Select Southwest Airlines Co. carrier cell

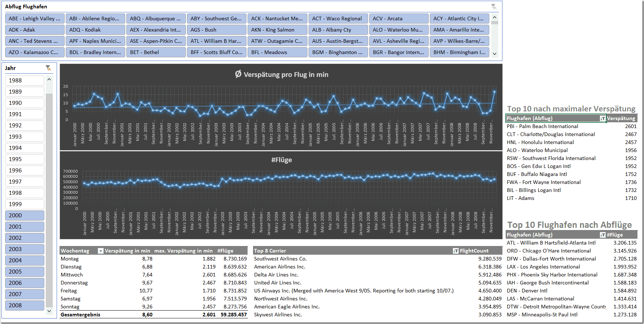point(280,259)
